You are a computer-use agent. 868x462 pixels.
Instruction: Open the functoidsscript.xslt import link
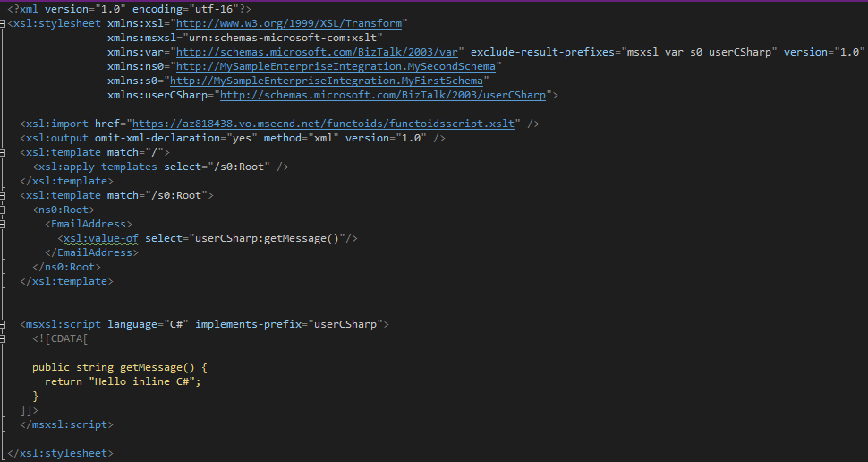pos(322,124)
